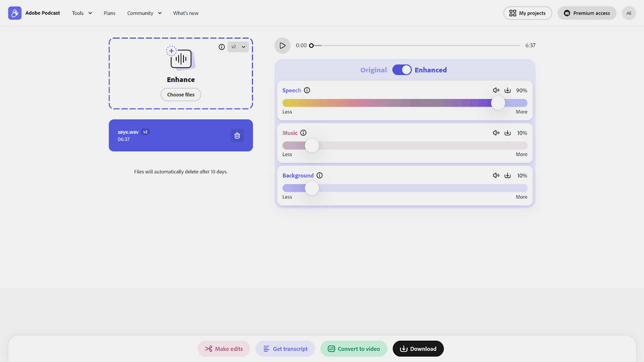The height and width of the screenshot is (362, 644).
Task: Show the info icon in Enhance box
Action: click(222, 47)
